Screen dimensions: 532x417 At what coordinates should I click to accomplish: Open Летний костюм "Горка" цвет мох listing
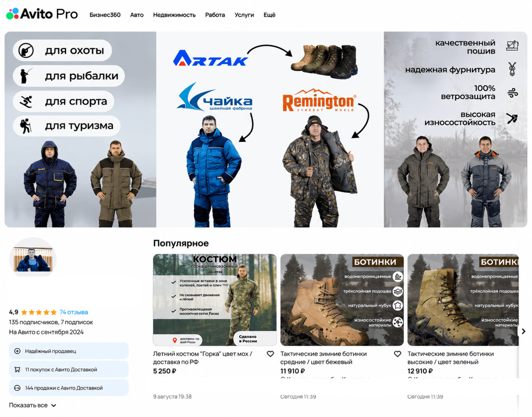202,358
